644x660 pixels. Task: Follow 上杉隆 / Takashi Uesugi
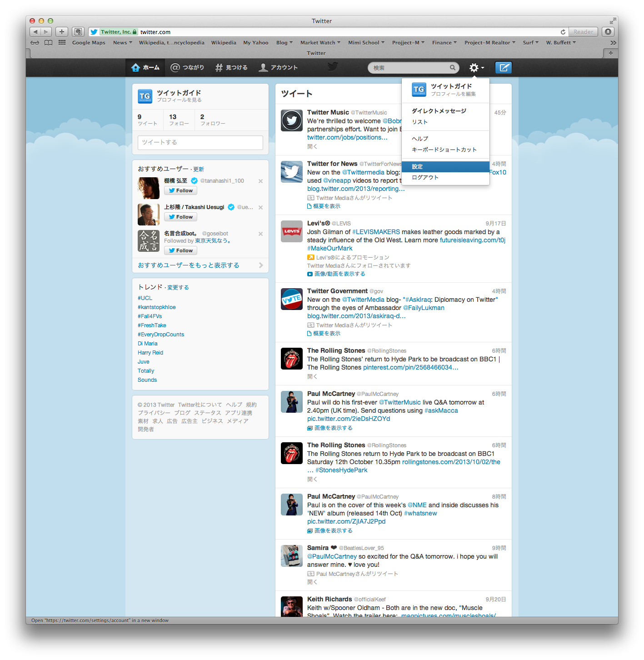(180, 217)
